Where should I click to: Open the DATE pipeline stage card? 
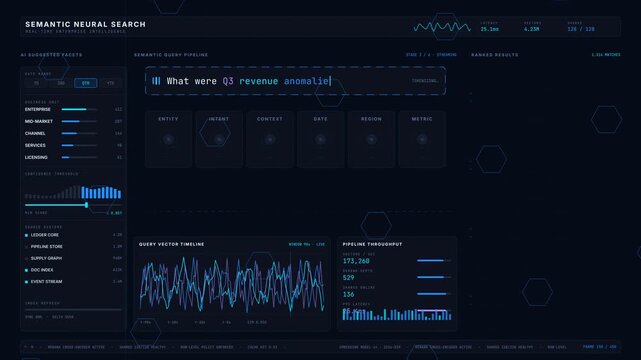(x=320, y=139)
